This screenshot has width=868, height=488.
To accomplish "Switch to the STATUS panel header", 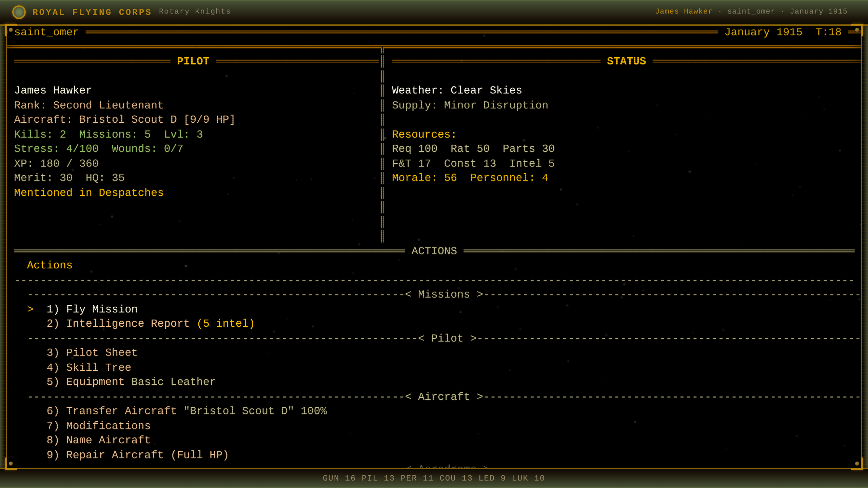I will pyautogui.click(x=626, y=61).
